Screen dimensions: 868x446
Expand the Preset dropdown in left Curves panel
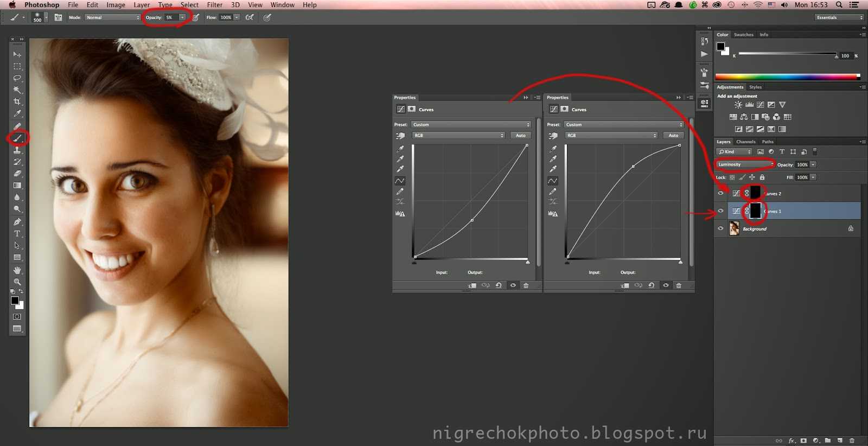pos(471,125)
